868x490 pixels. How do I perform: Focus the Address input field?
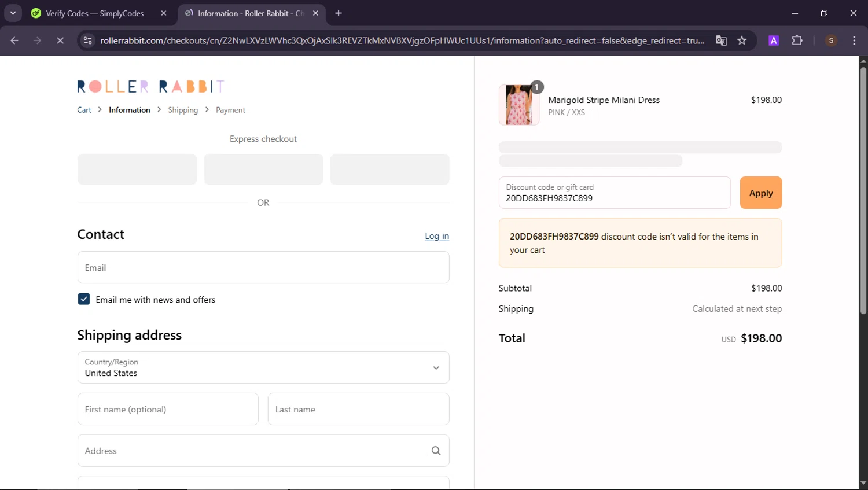[x=263, y=451]
